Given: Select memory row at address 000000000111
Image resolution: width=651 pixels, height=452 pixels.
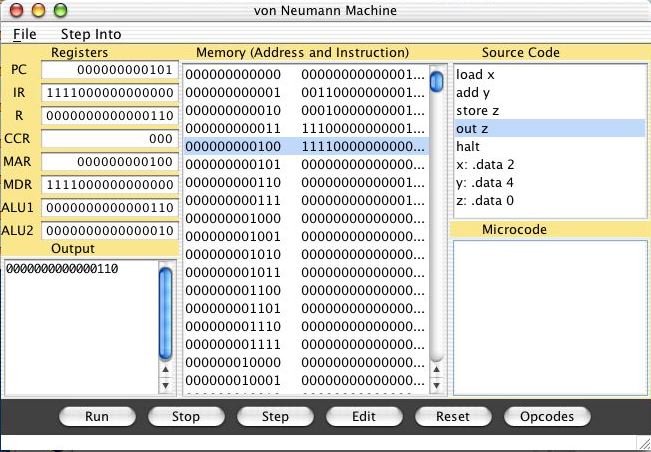Looking at the screenshot, I should 305,200.
